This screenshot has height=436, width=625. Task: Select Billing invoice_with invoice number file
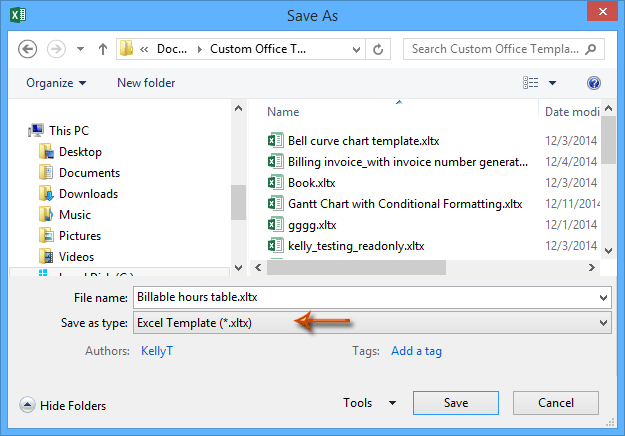[408, 162]
